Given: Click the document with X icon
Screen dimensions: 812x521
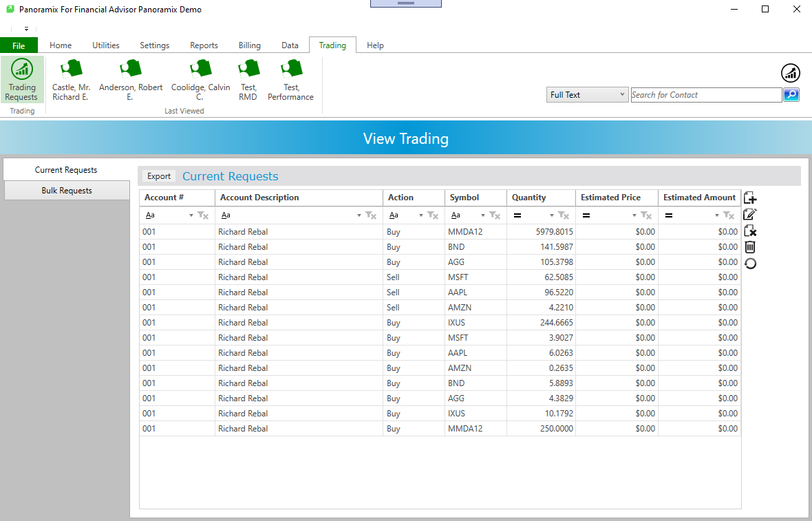Looking at the screenshot, I should [750, 231].
